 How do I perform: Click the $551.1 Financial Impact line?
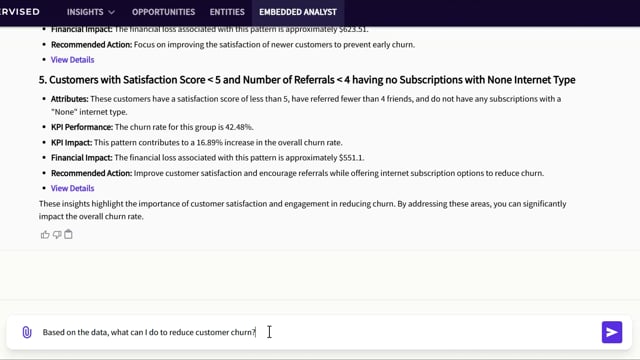(207, 158)
